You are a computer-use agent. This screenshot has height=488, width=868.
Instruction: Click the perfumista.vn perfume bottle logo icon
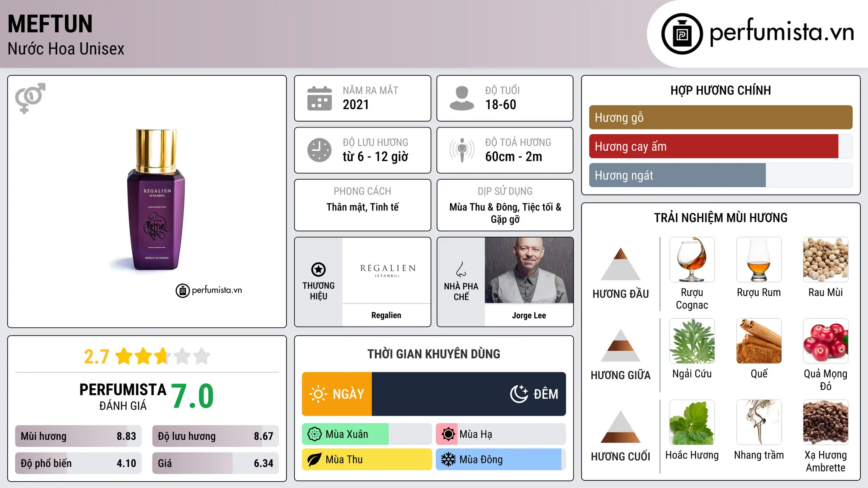point(682,34)
